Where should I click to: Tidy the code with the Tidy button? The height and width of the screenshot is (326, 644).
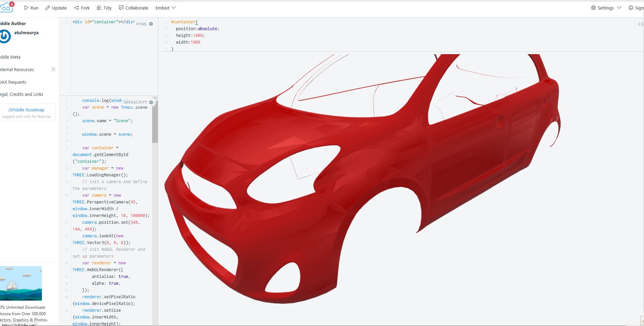[x=104, y=8]
